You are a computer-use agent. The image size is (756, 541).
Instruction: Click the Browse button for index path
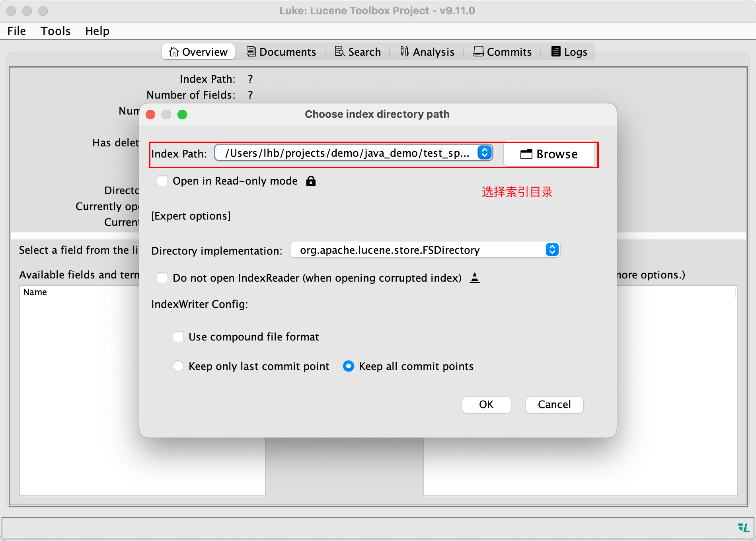549,154
